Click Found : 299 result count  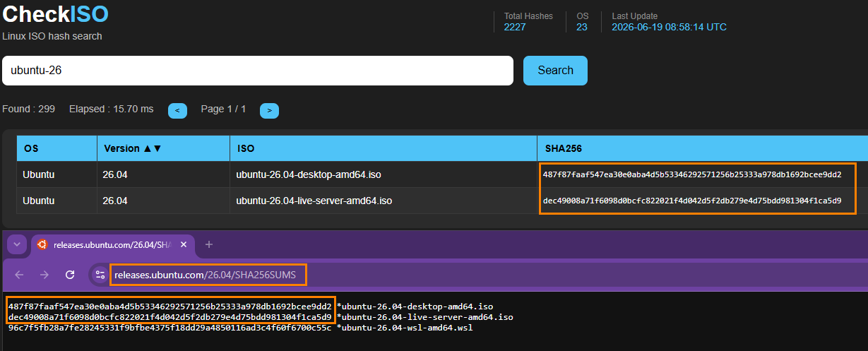click(29, 109)
